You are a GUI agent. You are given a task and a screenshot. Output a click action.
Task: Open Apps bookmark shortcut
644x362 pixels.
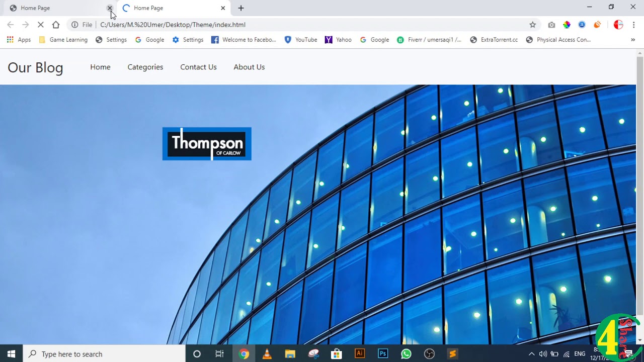coord(19,40)
